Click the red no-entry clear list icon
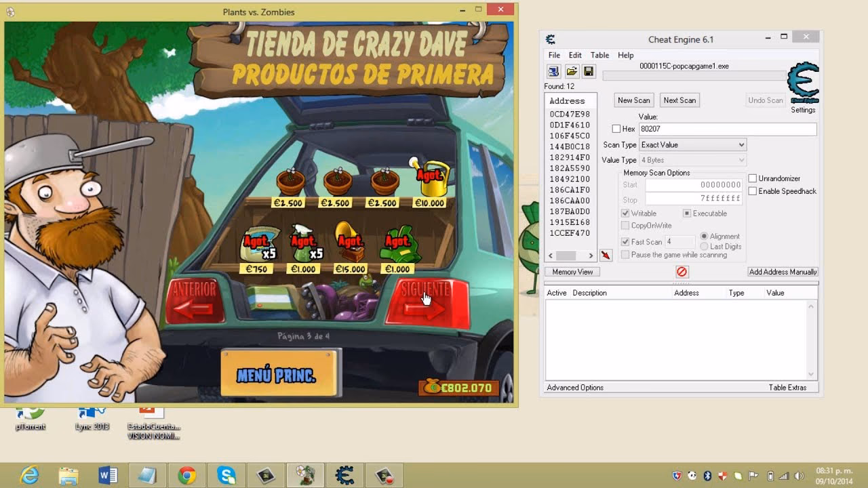The image size is (868, 488). point(682,272)
